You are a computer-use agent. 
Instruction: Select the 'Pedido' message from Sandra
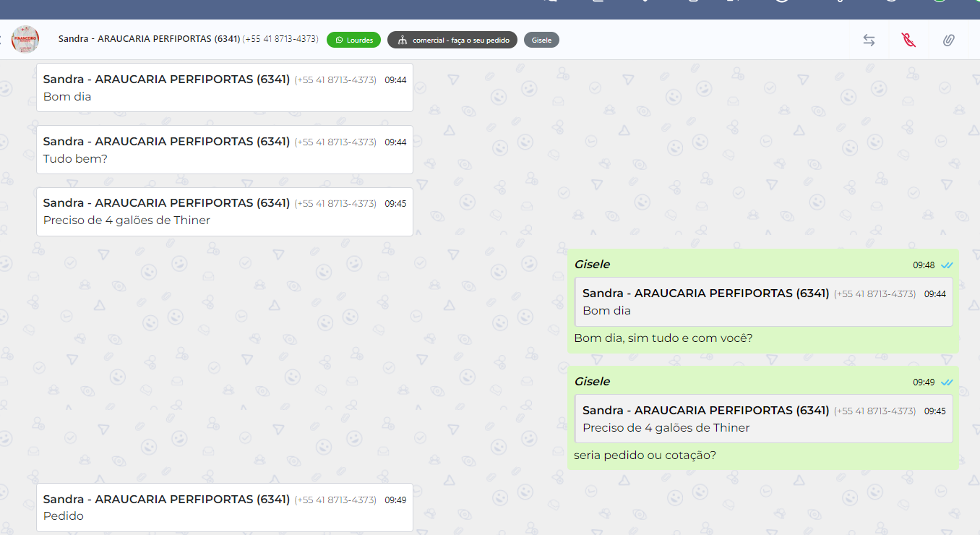pos(224,508)
